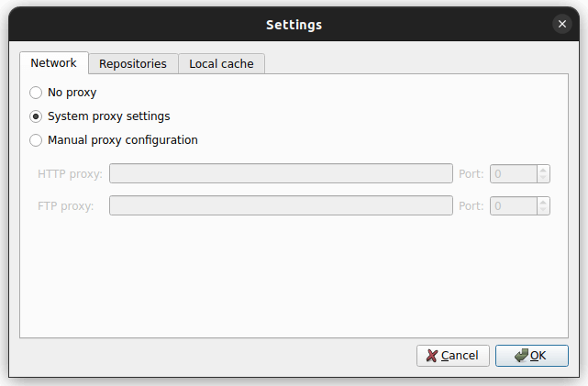The height and width of the screenshot is (386, 588).
Task: Click the HTTP proxy label text
Action: pos(70,173)
